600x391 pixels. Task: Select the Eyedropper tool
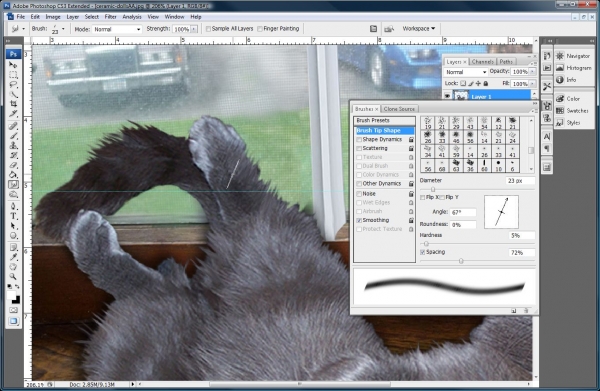(x=13, y=257)
